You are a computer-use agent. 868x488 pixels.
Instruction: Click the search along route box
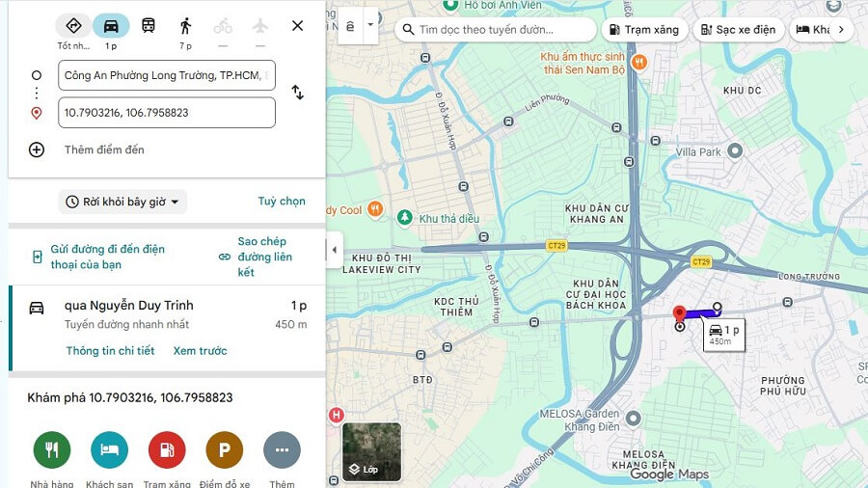coord(496,29)
